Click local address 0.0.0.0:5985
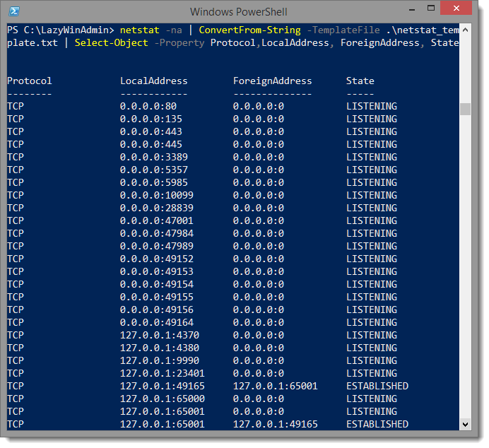 (x=154, y=183)
